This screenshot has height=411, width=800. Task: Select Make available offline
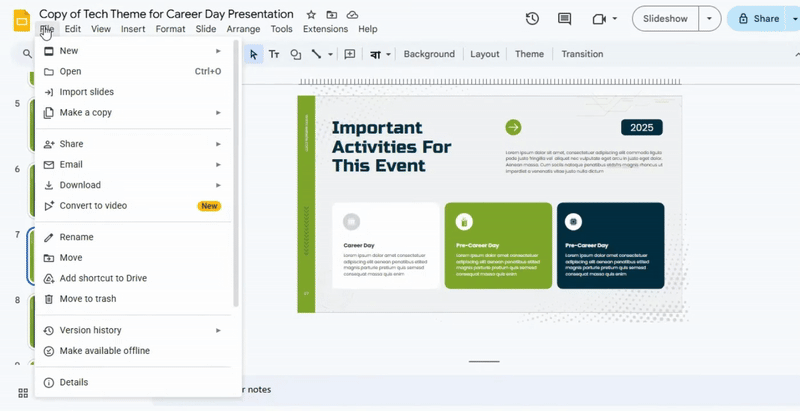[x=104, y=351]
